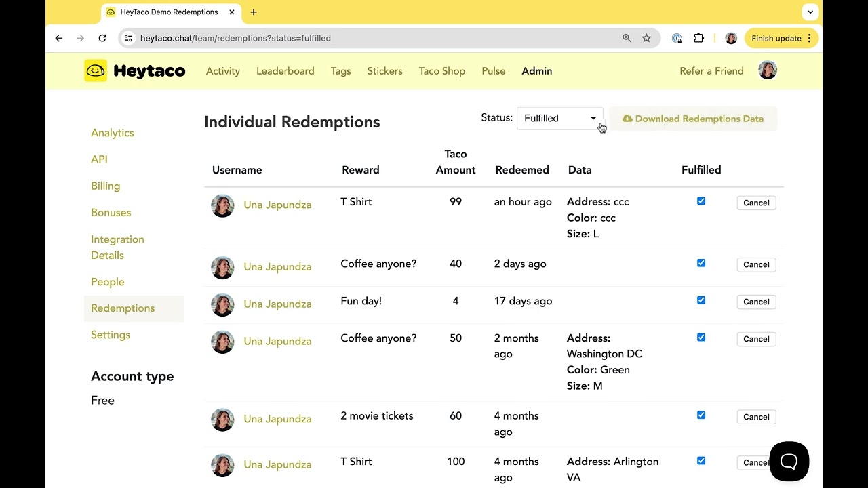Uncheck Fulfilled for the Fun day! row

(701, 300)
